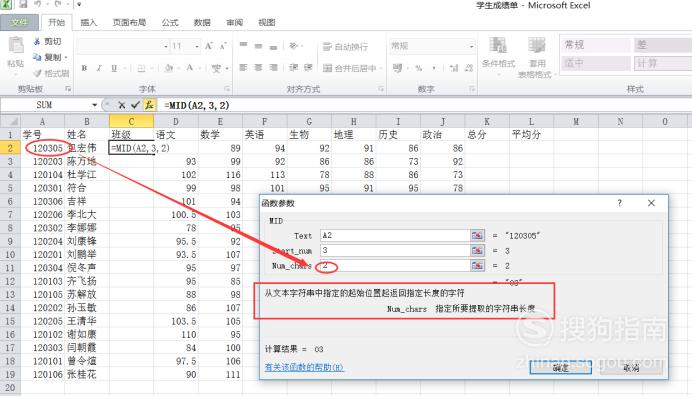Expand the Font group dialog launcher
This screenshot has height=396, width=692.
click(x=227, y=89)
